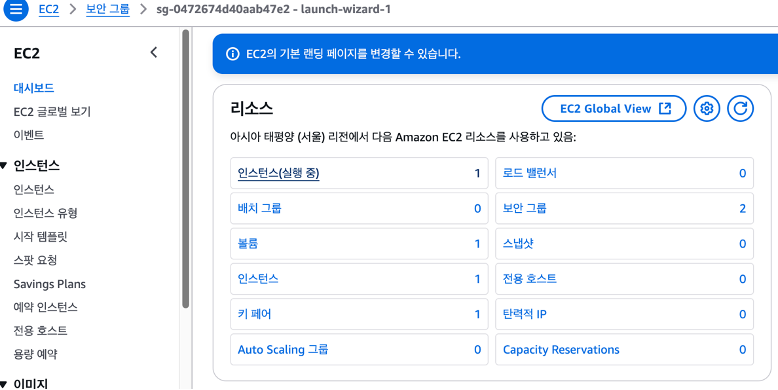
Task: Click the count 0 for 배치 그룹
Action: coord(477,208)
